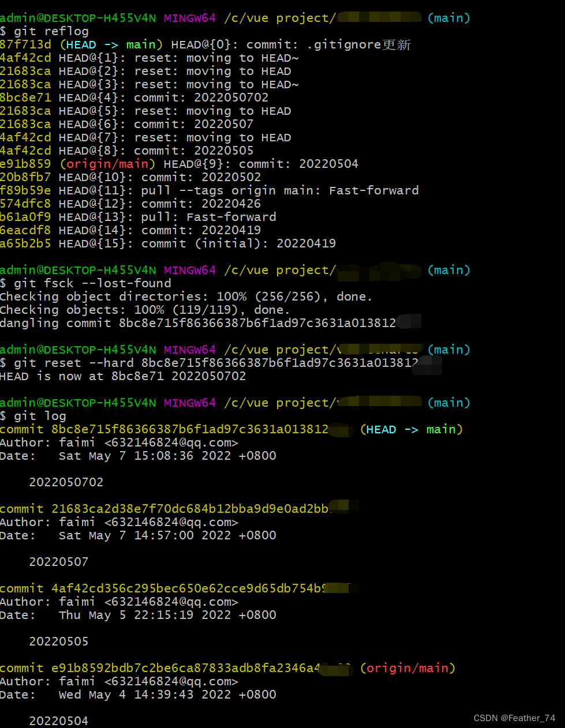Click the 'commit (initial): 20220419' line

tap(168, 243)
